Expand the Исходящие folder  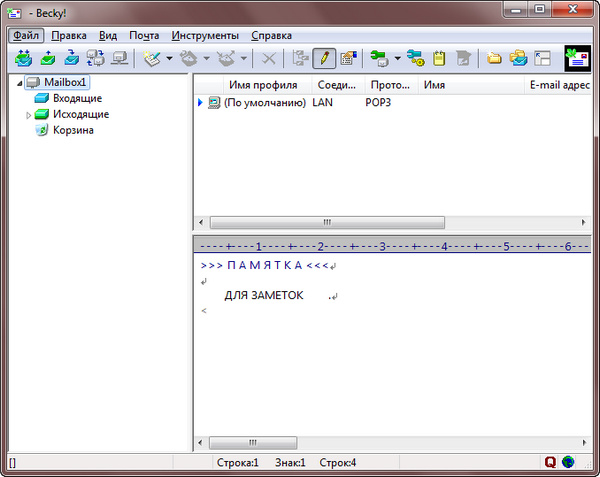(28, 115)
